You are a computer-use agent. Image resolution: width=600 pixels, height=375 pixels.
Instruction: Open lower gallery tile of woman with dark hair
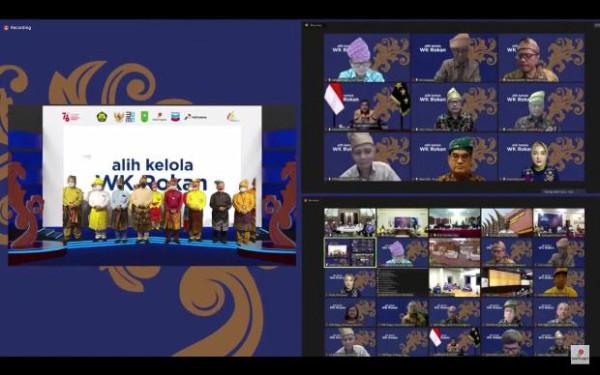(350, 312)
